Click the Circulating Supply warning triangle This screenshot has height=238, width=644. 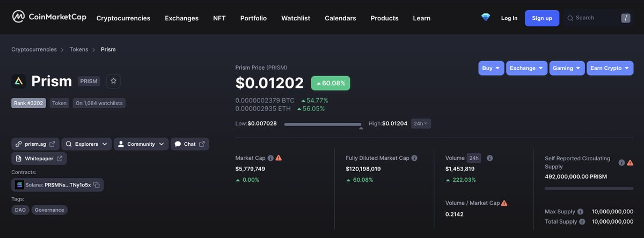[630, 162]
